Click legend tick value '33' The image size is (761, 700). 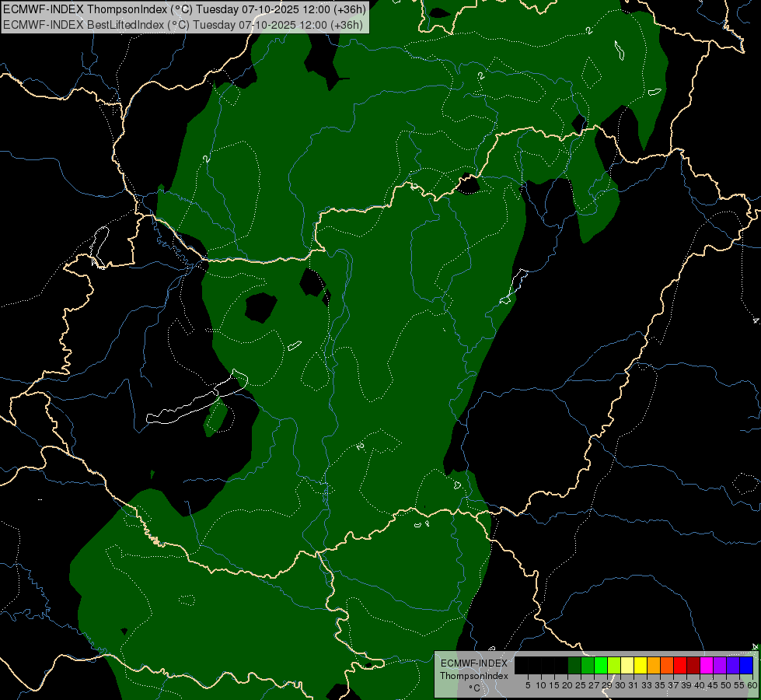pos(647,685)
